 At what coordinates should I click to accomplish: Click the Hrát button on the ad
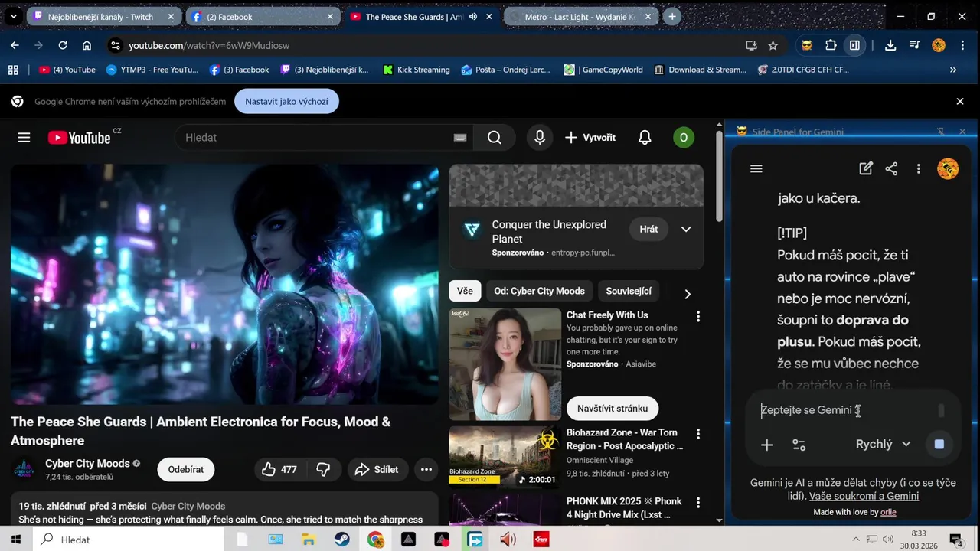click(648, 229)
